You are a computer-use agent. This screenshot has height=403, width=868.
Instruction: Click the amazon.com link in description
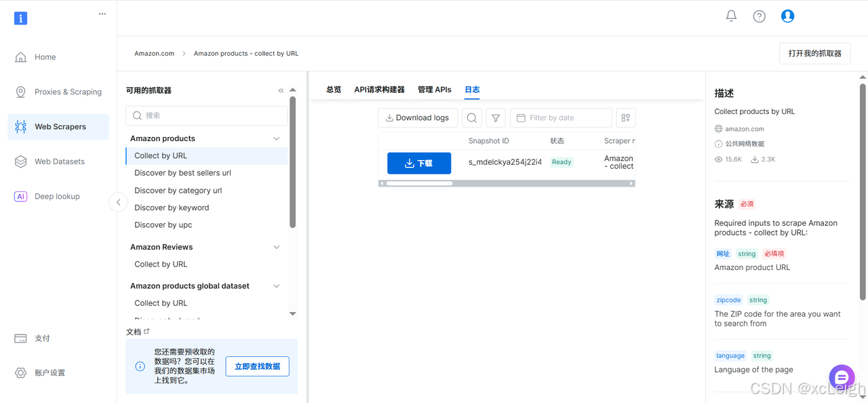tap(745, 129)
